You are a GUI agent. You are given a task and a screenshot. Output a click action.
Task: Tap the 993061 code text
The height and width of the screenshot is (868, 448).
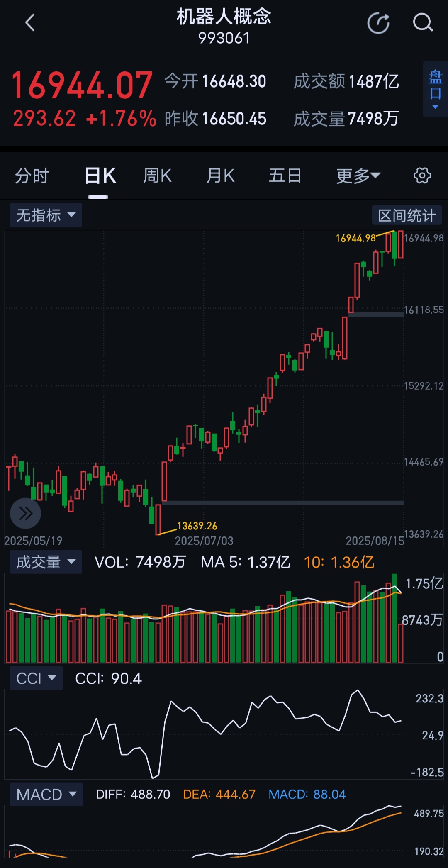(224, 38)
